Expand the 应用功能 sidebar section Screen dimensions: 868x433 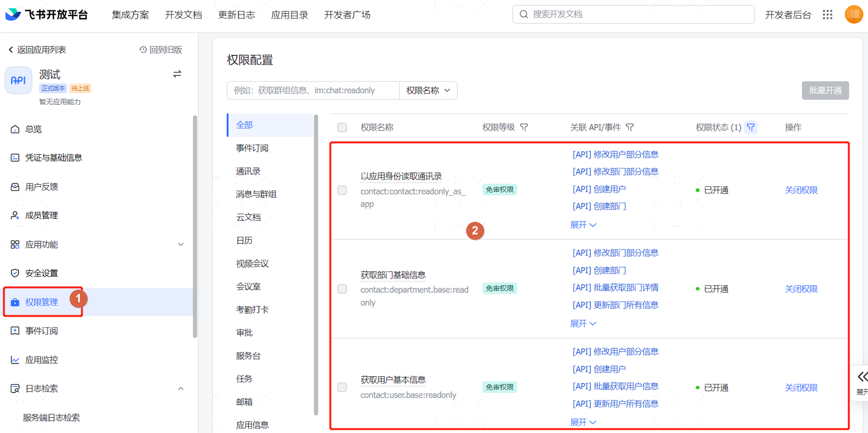click(x=181, y=245)
